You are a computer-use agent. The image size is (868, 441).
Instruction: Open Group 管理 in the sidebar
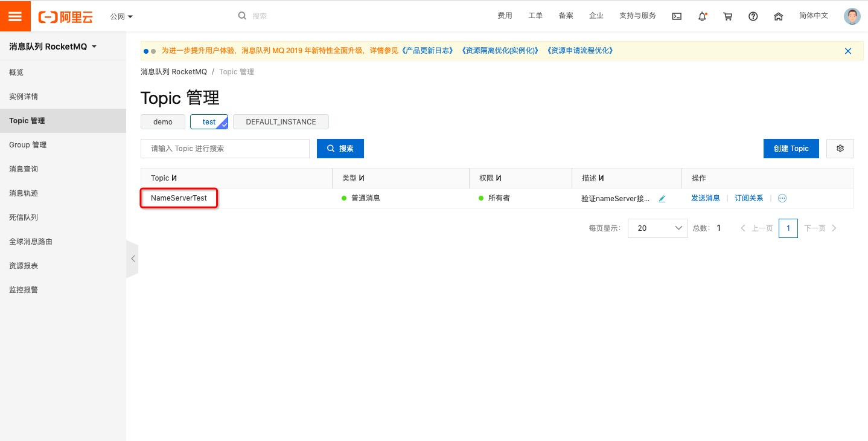(63, 145)
